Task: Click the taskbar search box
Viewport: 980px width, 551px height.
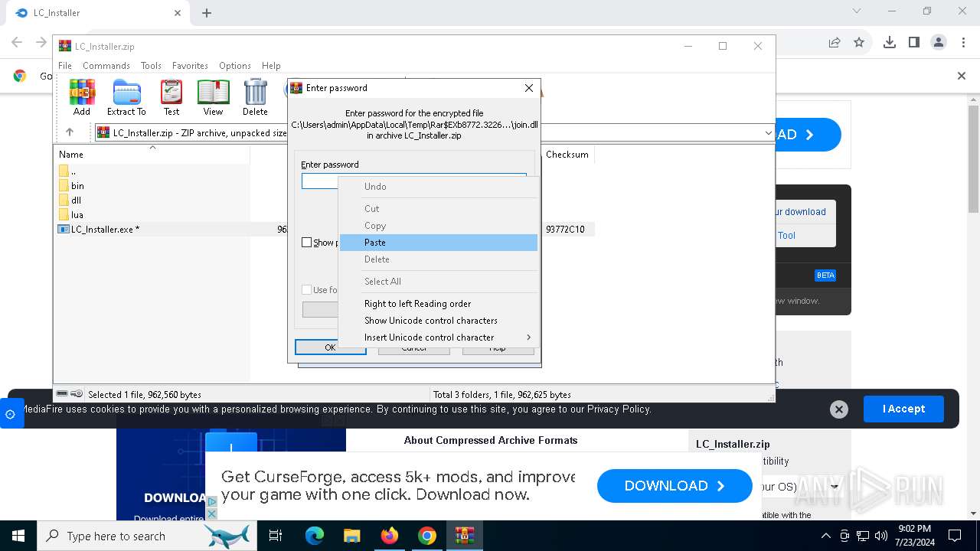Action: pos(145,536)
